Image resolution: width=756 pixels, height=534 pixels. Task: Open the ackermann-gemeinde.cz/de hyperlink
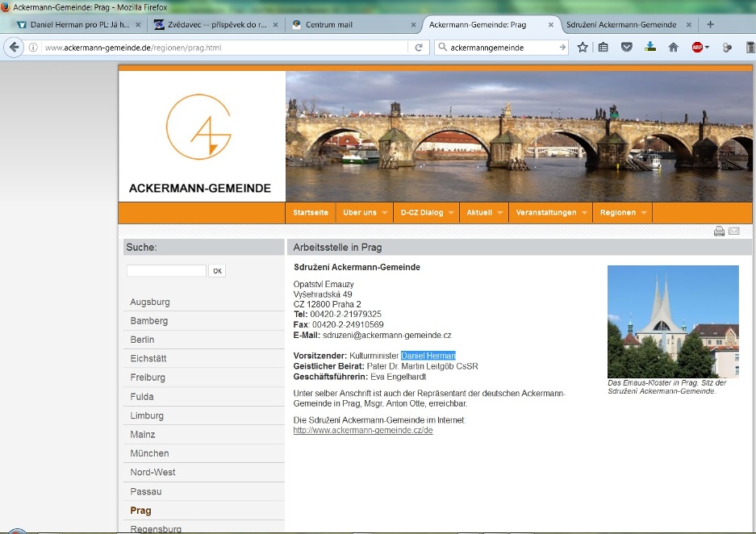point(363,431)
